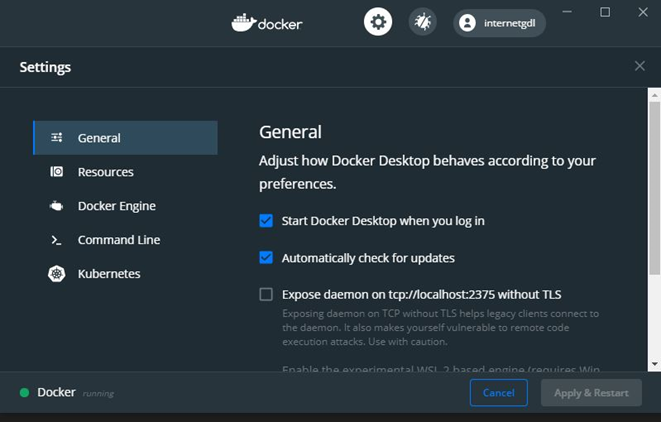Screen dimensions: 661x422
Task: Uncheck Start Docker Desktop when you log in
Action: (x=266, y=220)
